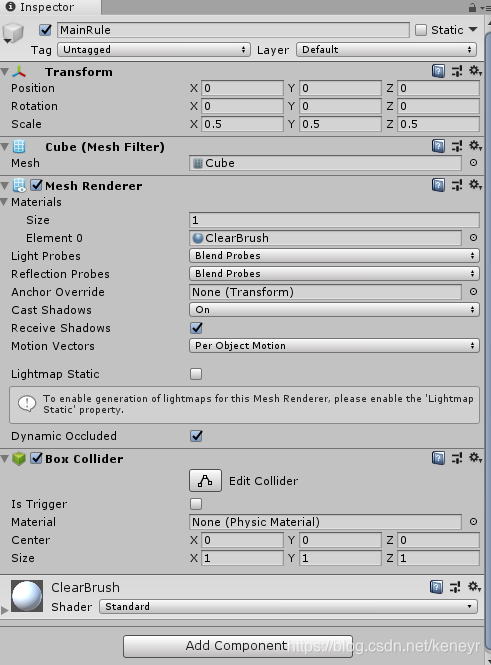
Task: Collapse the Cube Mesh Filter component
Action: tap(5, 147)
